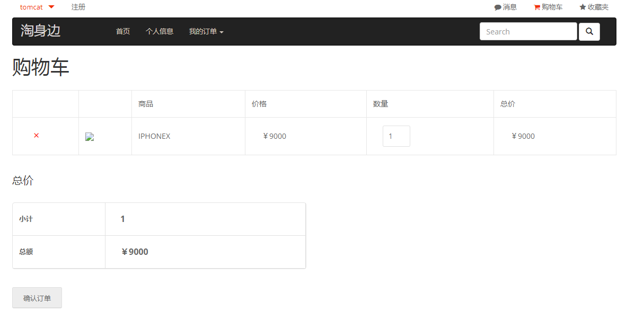Click the ¥9000 row total in 总价 column

pyautogui.click(x=523, y=136)
